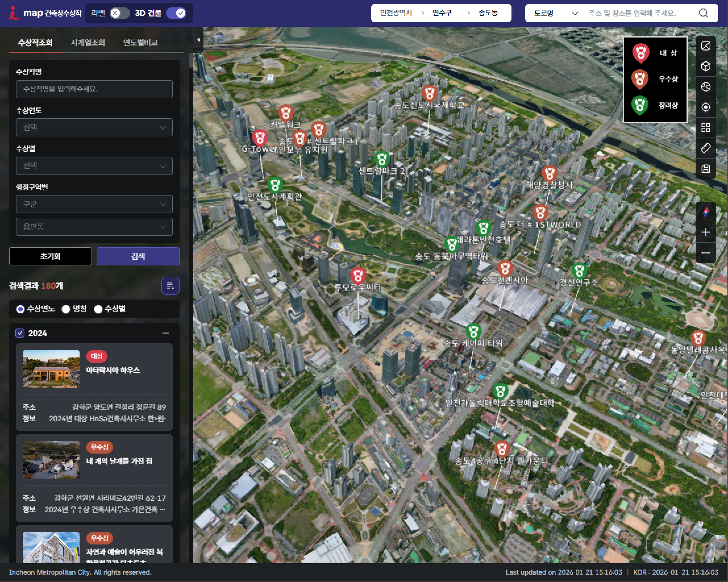Expand the 구군 district dropdown
Screen dimensions: 728x582
pos(94,204)
